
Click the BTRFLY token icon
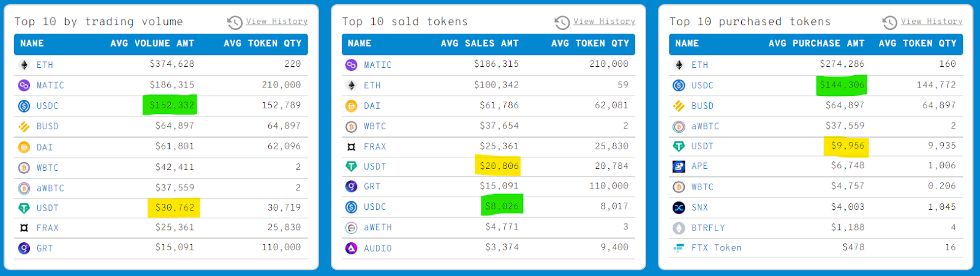(x=679, y=228)
